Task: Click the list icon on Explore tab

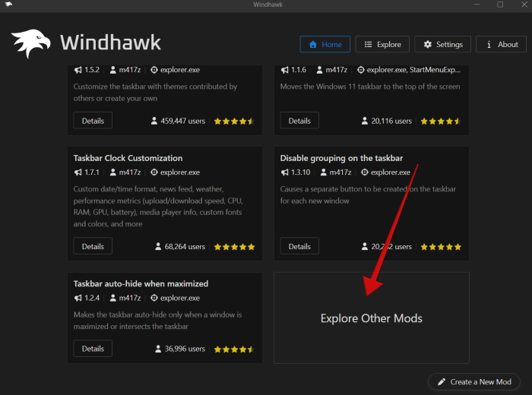Action: pyautogui.click(x=368, y=44)
